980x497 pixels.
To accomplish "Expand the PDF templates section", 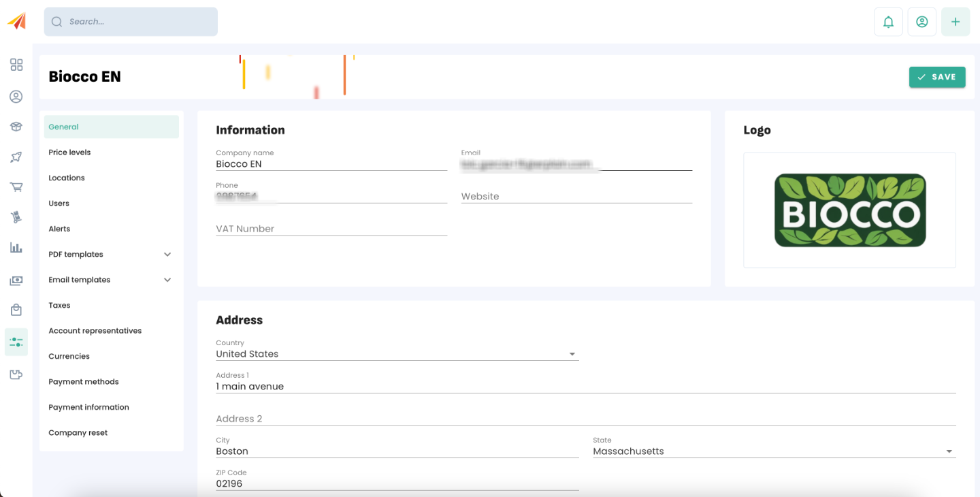I will (112, 254).
